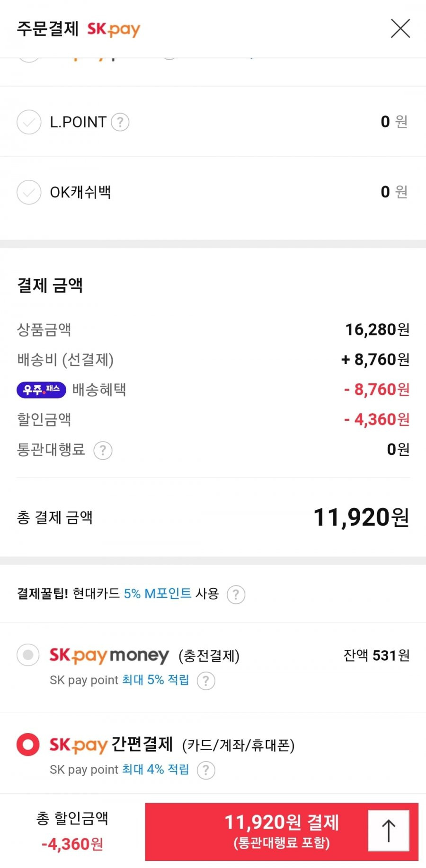This screenshot has height=868, width=426.
Task: Open help icon next to 최대 5% 적립
Action: (205, 681)
